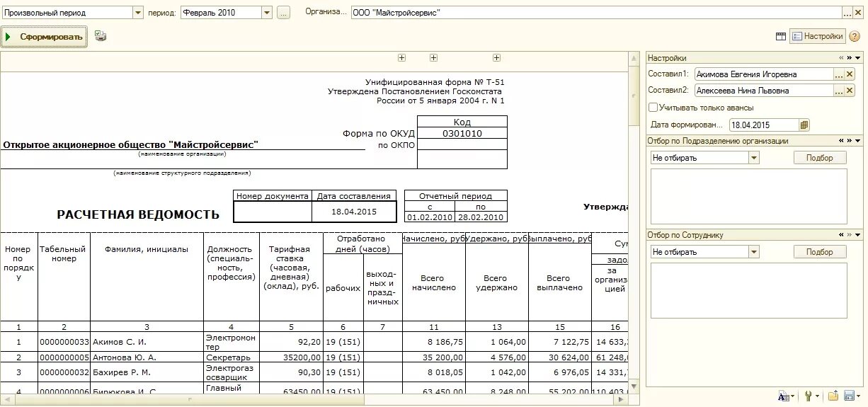The image size is (868, 407).
Task: Click right double arrow in Сотруднику filter header
Action: (850, 235)
